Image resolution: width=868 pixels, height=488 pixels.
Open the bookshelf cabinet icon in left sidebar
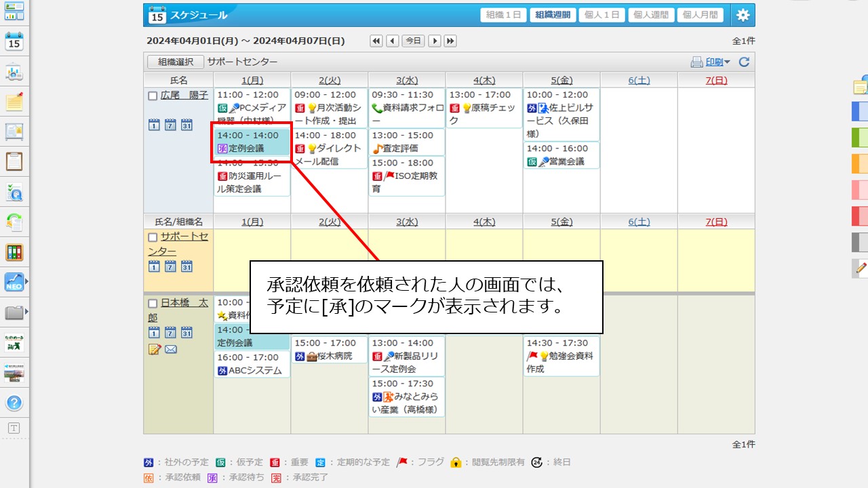pos(14,253)
